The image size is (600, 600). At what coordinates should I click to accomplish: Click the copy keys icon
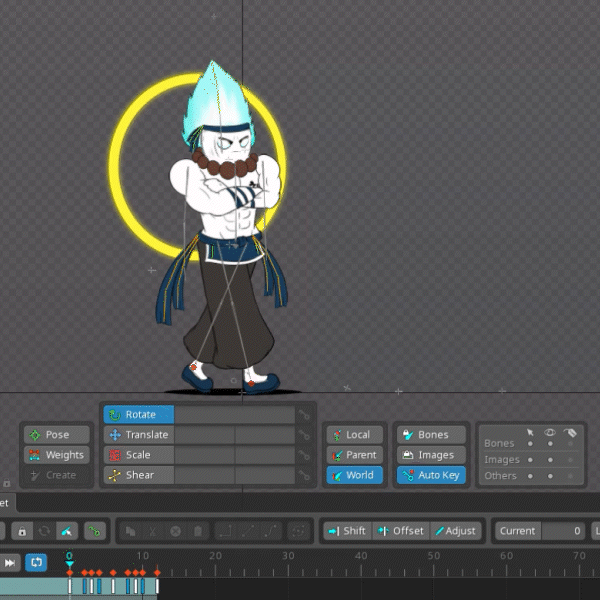click(130, 531)
